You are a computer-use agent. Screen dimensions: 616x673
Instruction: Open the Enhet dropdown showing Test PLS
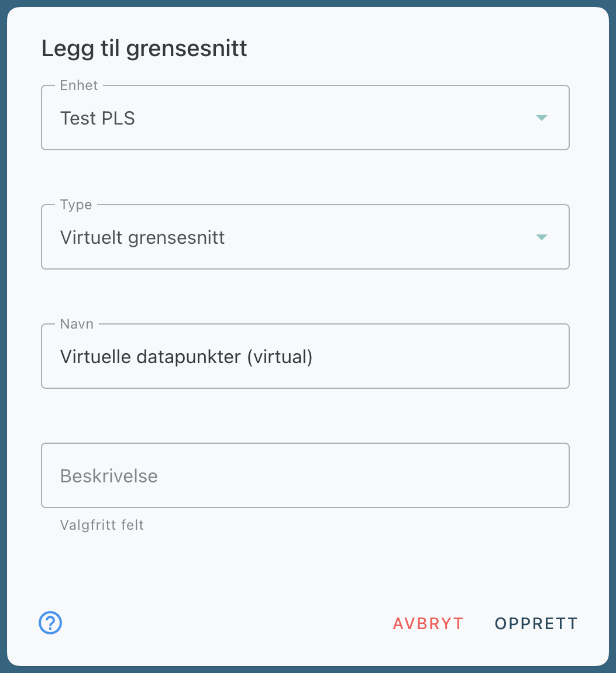coord(304,118)
